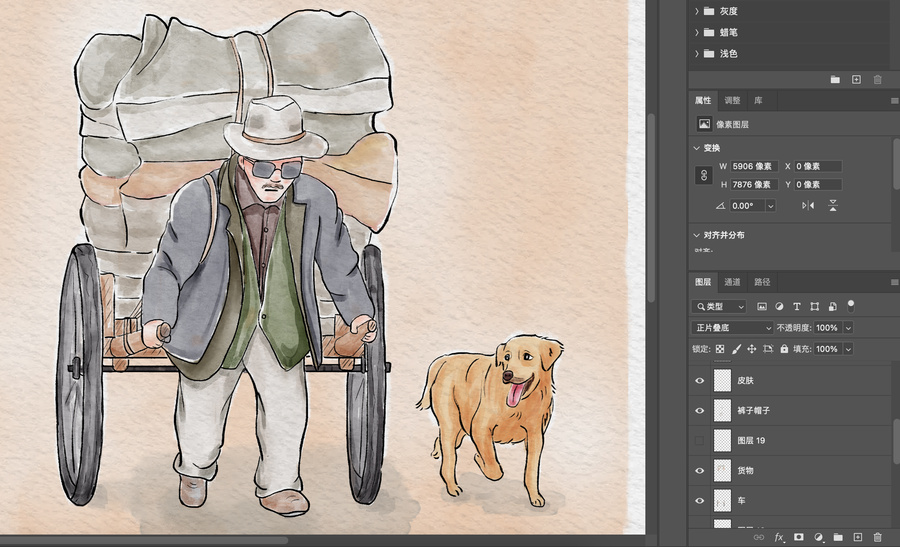This screenshot has width=900, height=547.
Task: Toggle the layer filtering switch
Action: point(851,305)
